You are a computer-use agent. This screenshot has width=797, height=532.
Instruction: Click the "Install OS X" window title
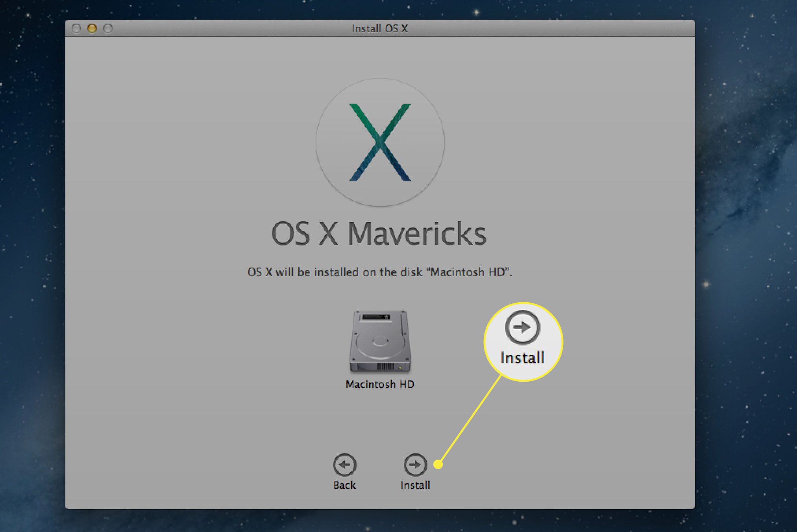380,28
